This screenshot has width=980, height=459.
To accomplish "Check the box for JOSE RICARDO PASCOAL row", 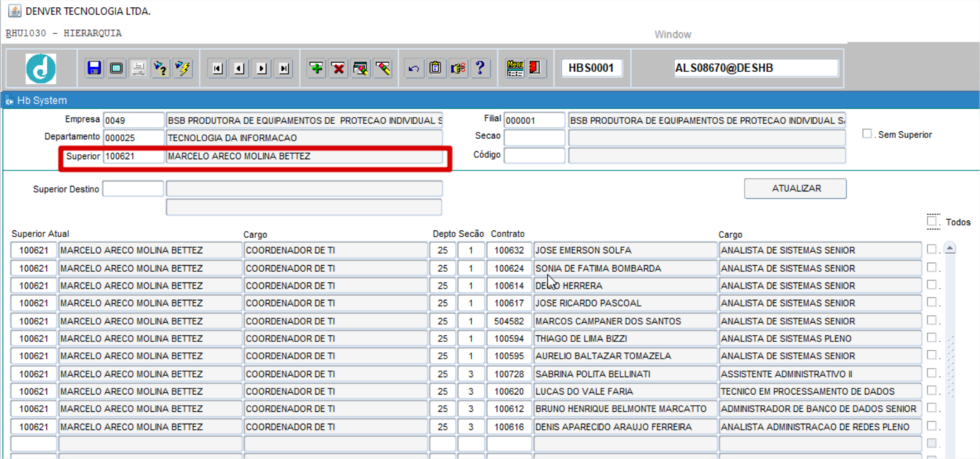I will (931, 302).
